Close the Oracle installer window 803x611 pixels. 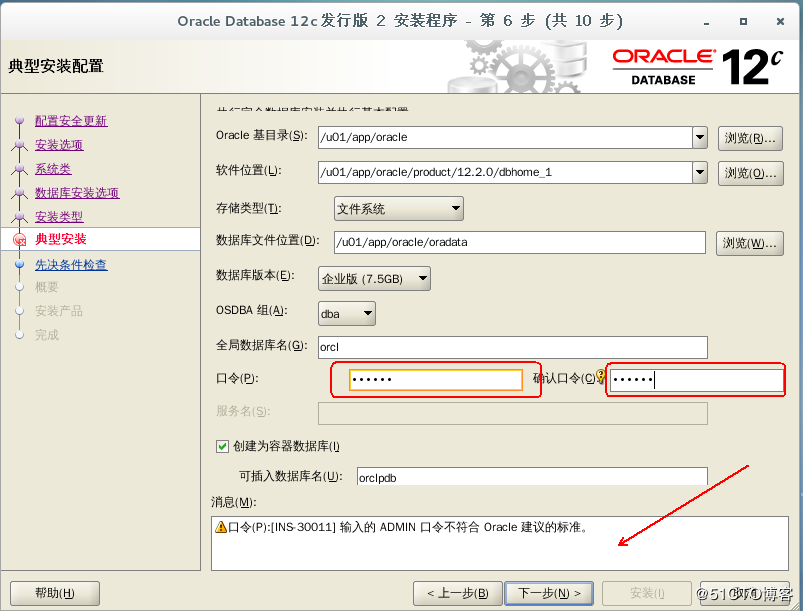click(780, 22)
